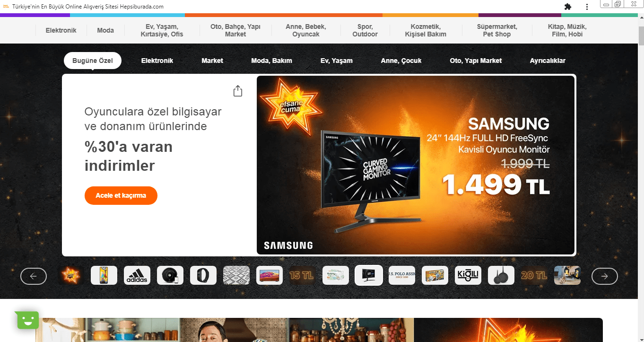Open the browser three-dot menu
This screenshot has height=342, width=644.
587,7
